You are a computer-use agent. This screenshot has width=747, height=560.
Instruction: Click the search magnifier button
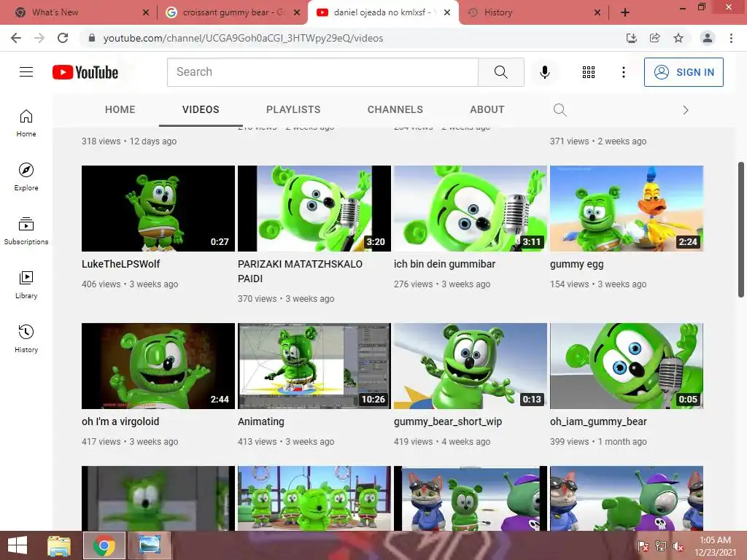pos(500,72)
